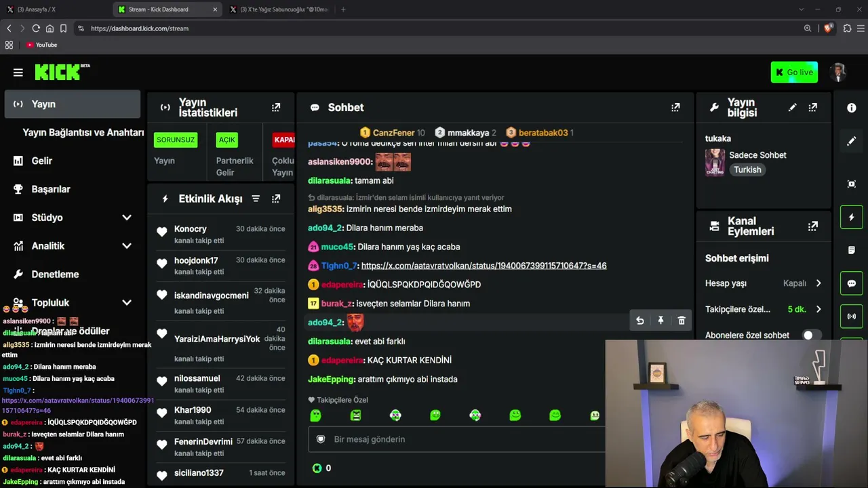The height and width of the screenshot is (488, 868).
Task: Pop out the Etkinlik Akışı panel
Action: point(276,199)
